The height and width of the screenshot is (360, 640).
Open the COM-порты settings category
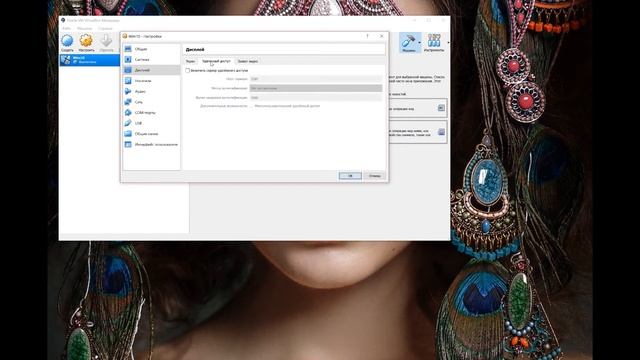pos(151,113)
